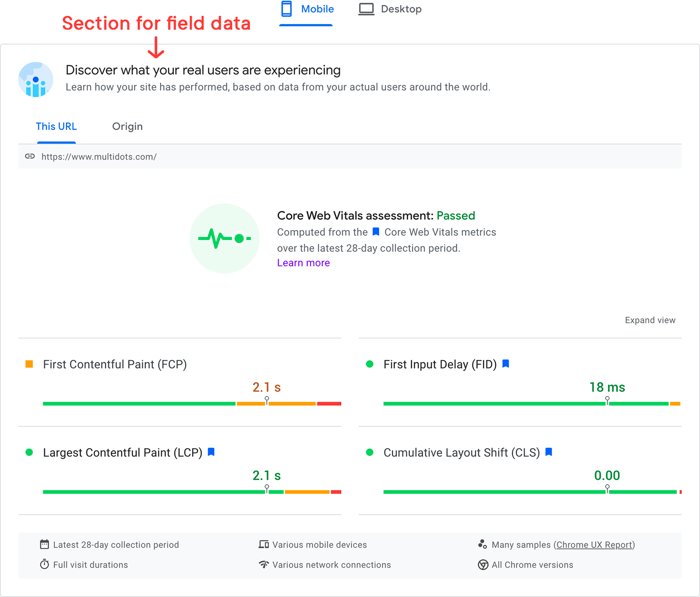Click the link icon beside the URL
This screenshot has width=700, height=597.
click(x=30, y=156)
